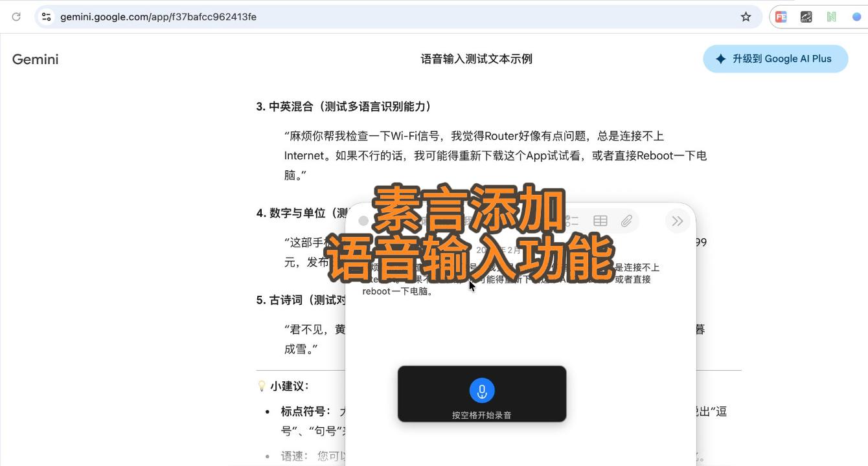
Task: Click the page reload icon
Action: coord(16,16)
